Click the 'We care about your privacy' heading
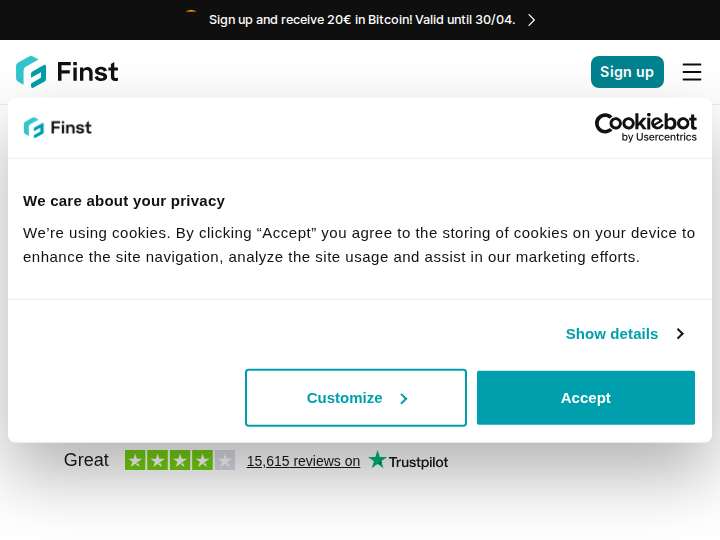Viewport: 720px width, 540px height. coord(124,201)
